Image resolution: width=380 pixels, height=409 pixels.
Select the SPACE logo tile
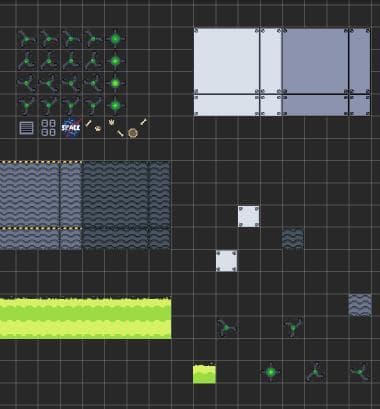coord(71,128)
